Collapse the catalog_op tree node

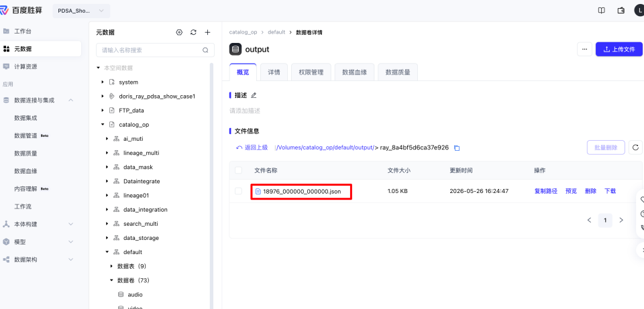click(102, 125)
